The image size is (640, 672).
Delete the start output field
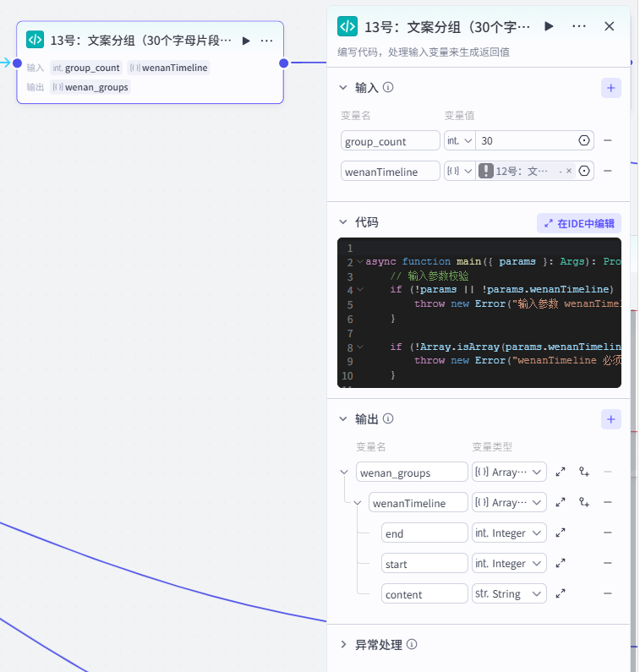click(607, 563)
